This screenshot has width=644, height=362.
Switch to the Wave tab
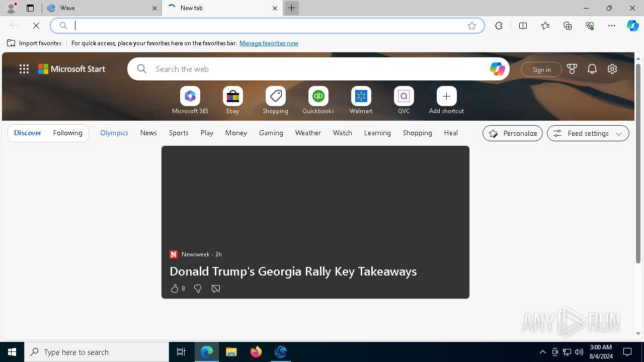(102, 8)
